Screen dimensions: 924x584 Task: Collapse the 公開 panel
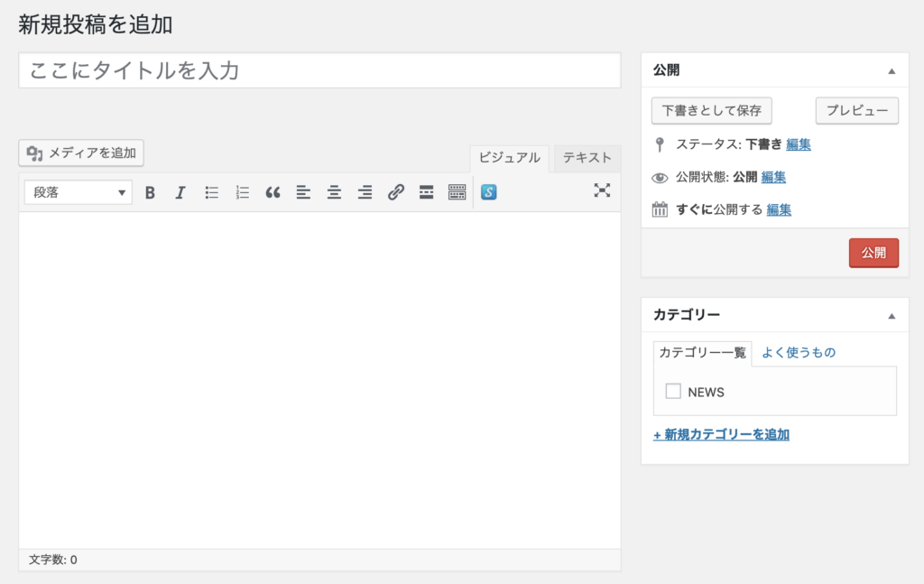coord(892,70)
